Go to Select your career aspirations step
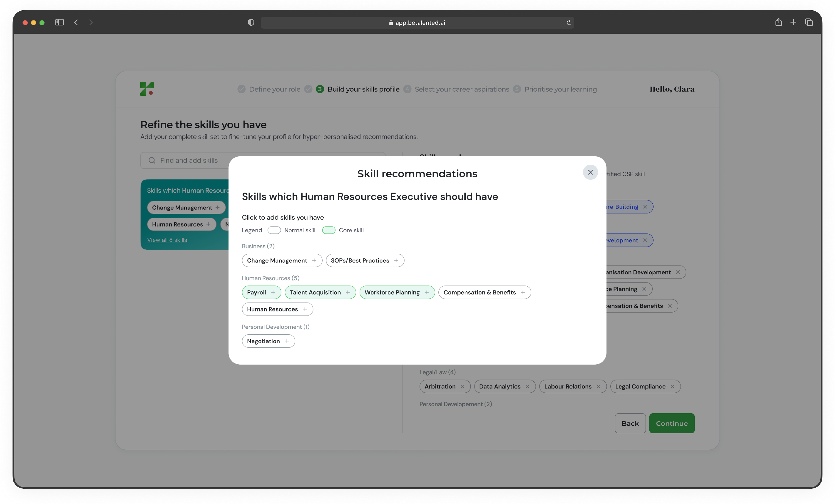The width and height of the screenshot is (835, 504). coord(461,89)
